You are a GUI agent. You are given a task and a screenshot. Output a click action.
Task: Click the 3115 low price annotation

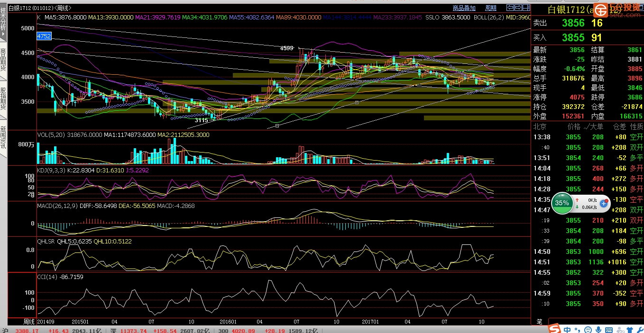point(202,120)
